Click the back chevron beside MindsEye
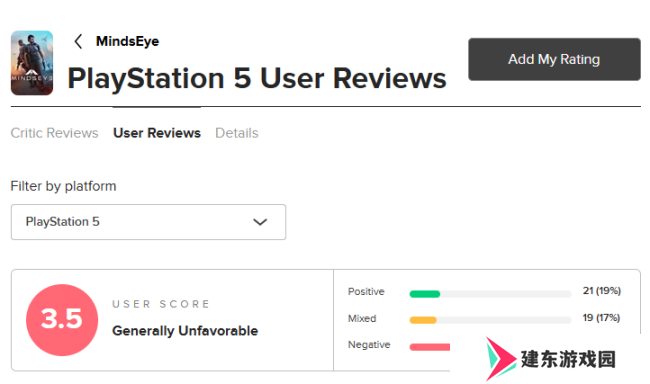The width and height of the screenshot is (650, 384). [x=78, y=41]
